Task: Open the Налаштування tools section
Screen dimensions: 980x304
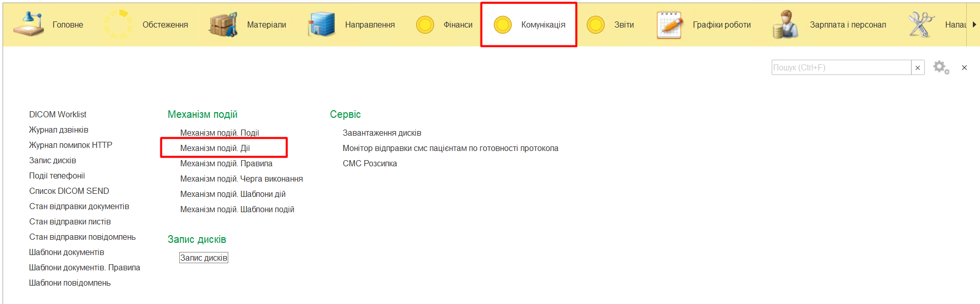Action: [x=921, y=24]
